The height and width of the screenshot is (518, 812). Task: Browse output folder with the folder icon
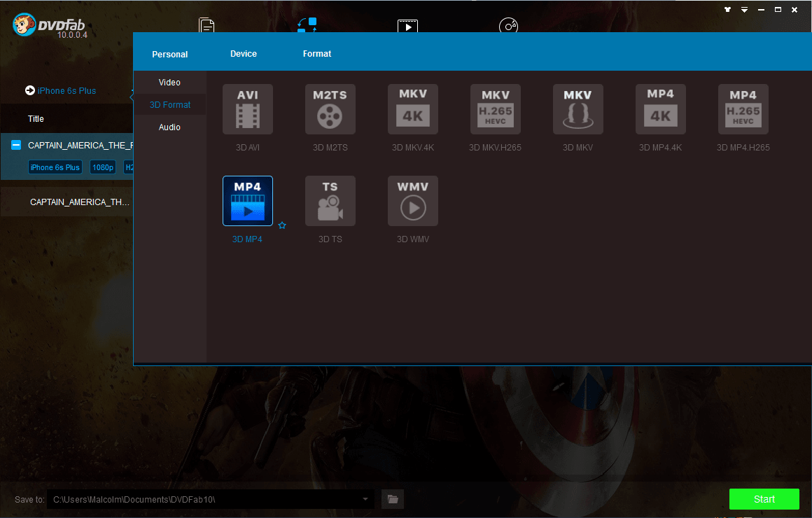(x=393, y=499)
